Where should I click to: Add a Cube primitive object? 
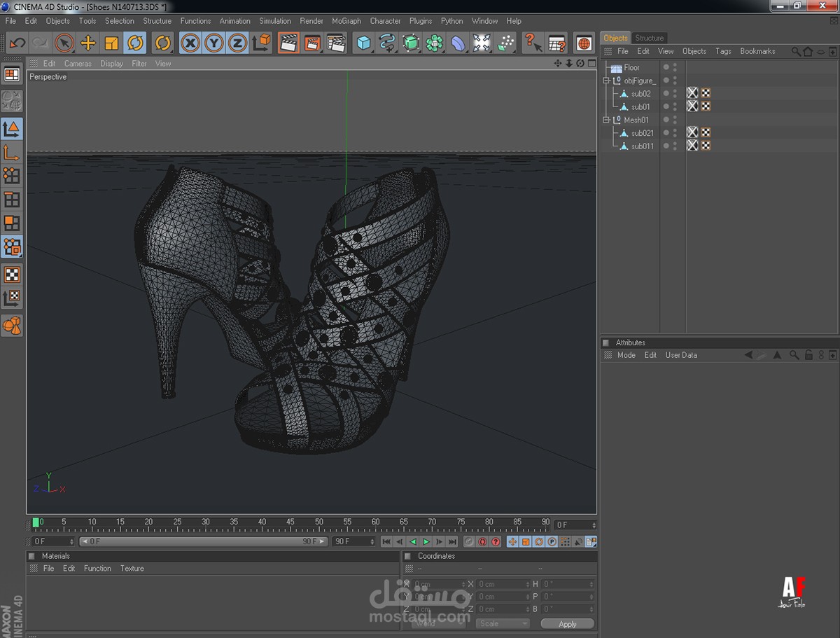click(363, 43)
